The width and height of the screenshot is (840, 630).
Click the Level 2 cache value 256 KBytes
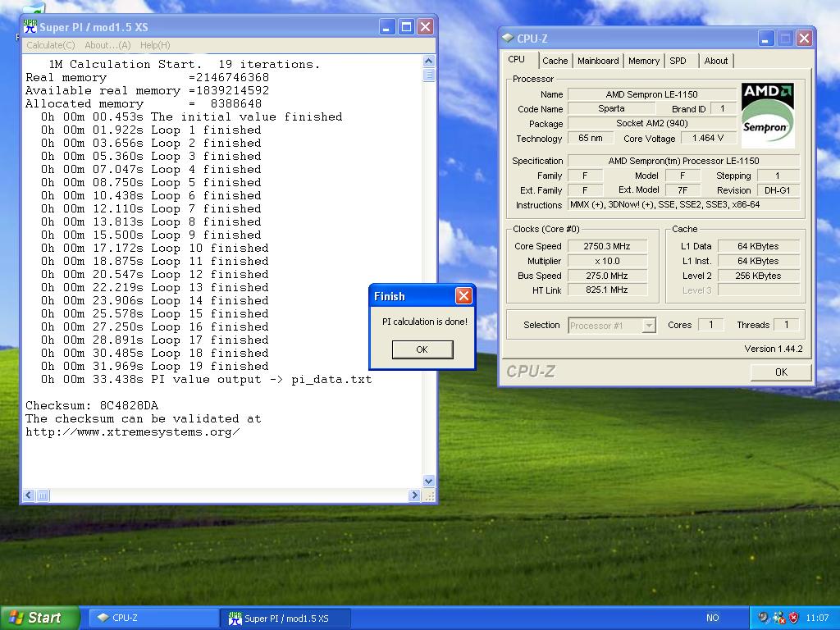point(758,276)
